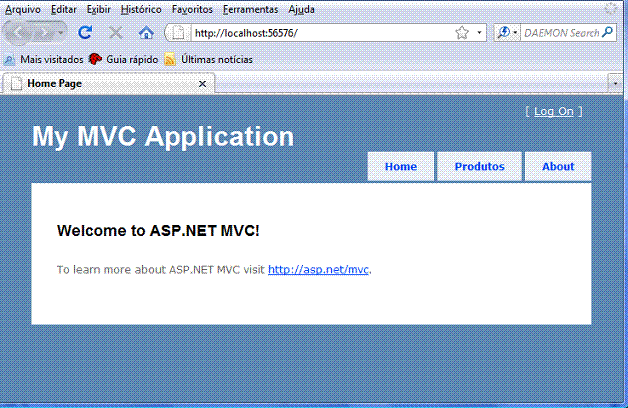This screenshot has height=408, width=628.
Task: Click the browser forward arrow button
Action: coord(44,33)
